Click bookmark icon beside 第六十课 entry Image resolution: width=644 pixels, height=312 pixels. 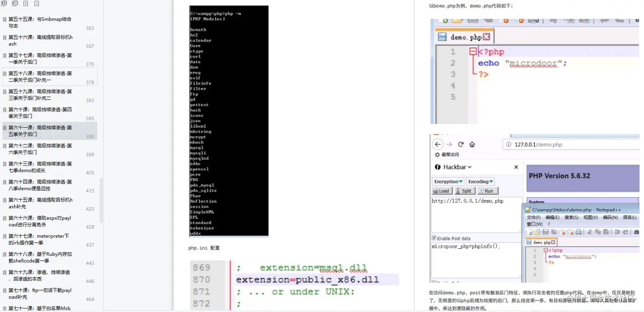click(x=5, y=110)
